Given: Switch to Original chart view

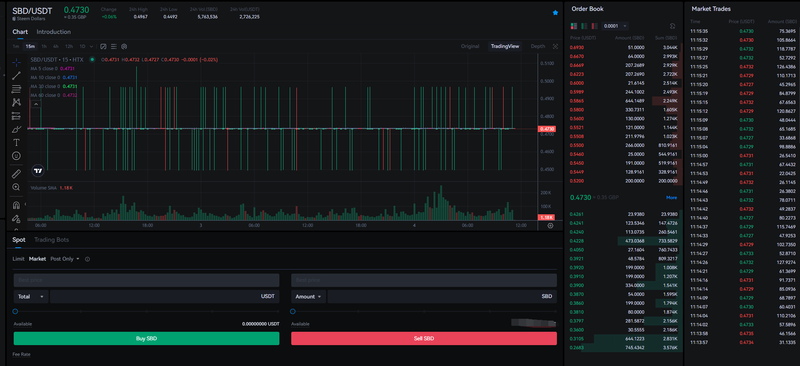Looking at the screenshot, I should 470,46.
